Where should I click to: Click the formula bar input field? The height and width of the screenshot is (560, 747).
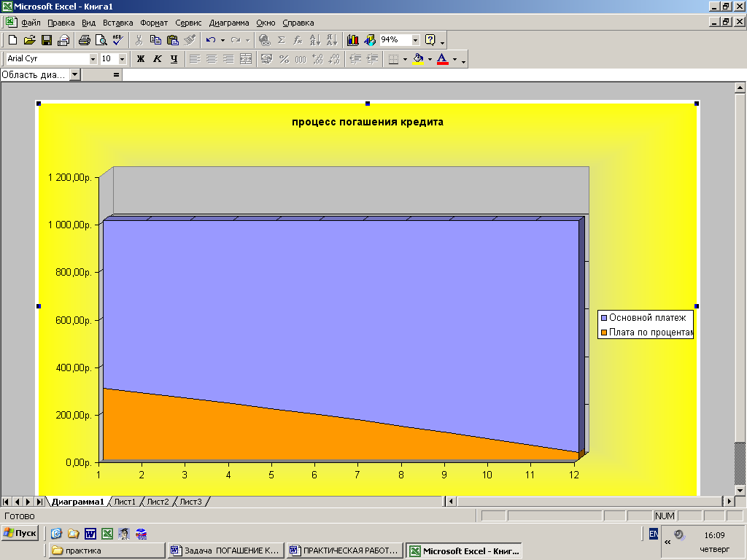click(x=433, y=75)
